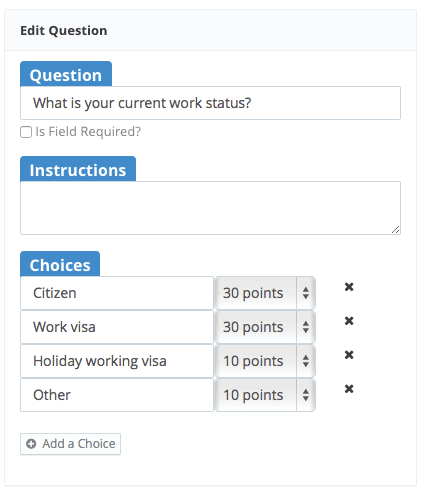Focus the question text input field
This screenshot has width=427, height=493.
pos(210,103)
